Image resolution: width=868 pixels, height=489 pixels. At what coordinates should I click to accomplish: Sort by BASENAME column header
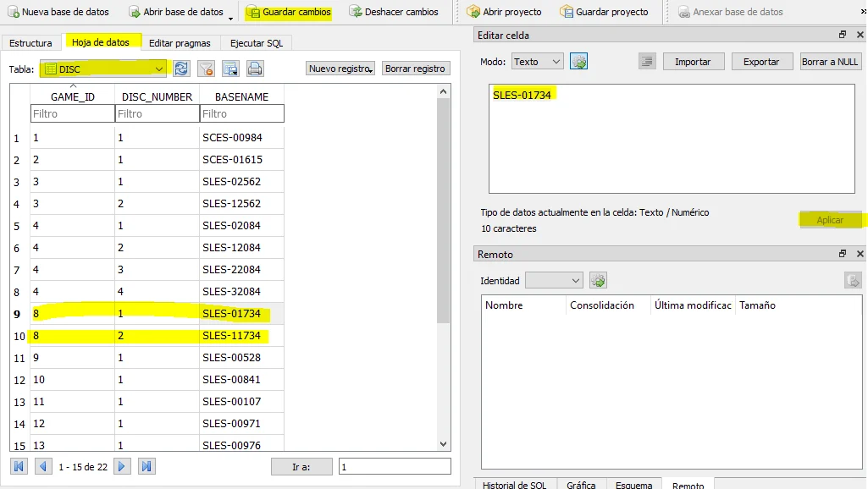242,96
